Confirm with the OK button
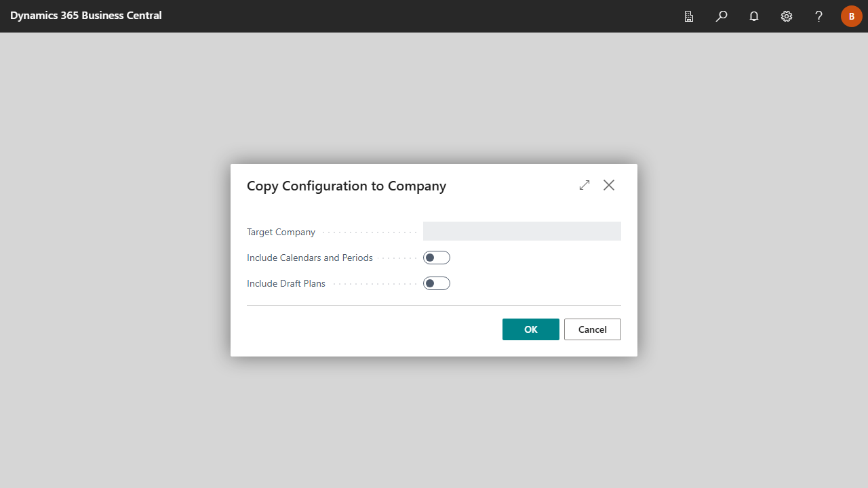Screen dimensions: 868x488 (531, 329)
